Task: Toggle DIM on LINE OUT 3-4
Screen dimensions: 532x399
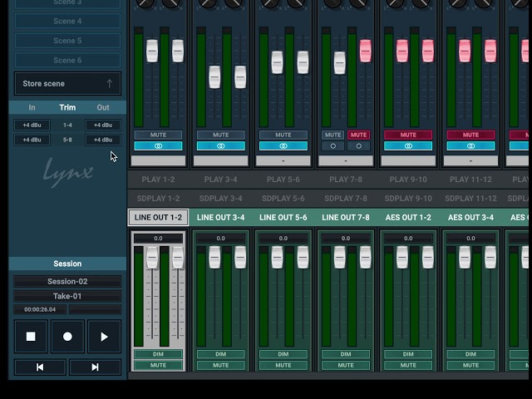Action: point(220,354)
